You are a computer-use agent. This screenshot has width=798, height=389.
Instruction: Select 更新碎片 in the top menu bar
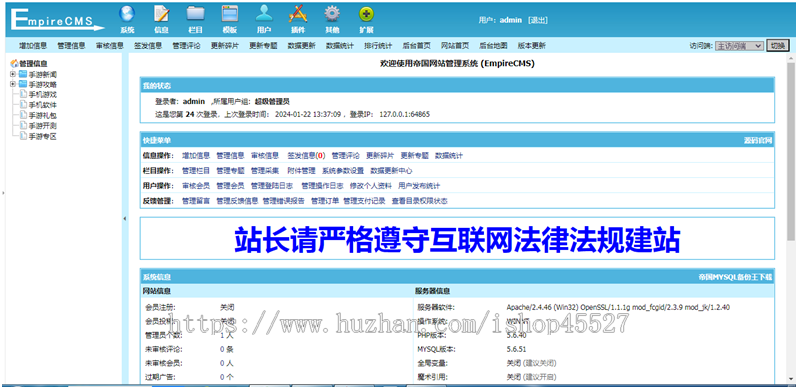tap(225, 46)
